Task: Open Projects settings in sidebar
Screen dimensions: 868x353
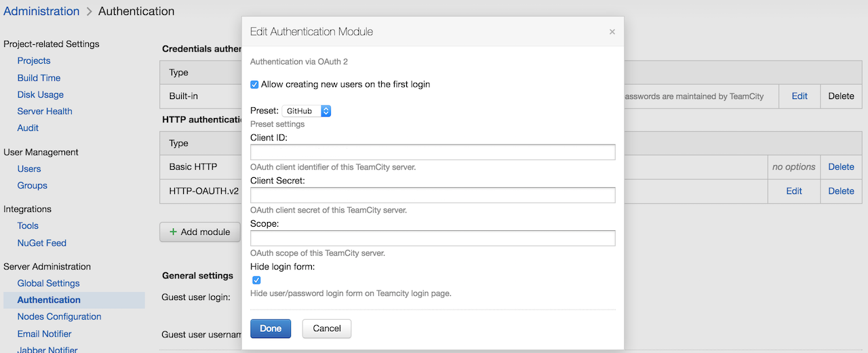Action: coord(34,61)
